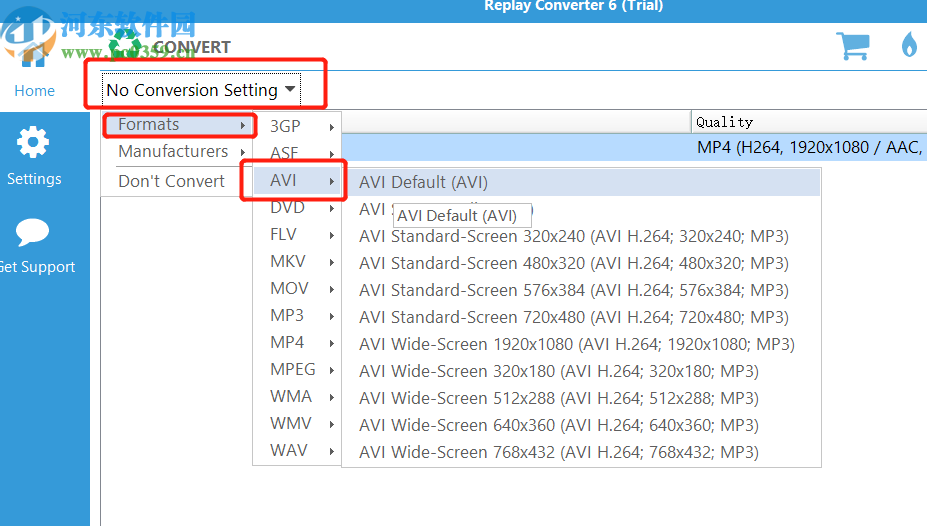Select AVI Wide-Screen 768x432 preset
Screen dimensions: 927x526
(581, 452)
